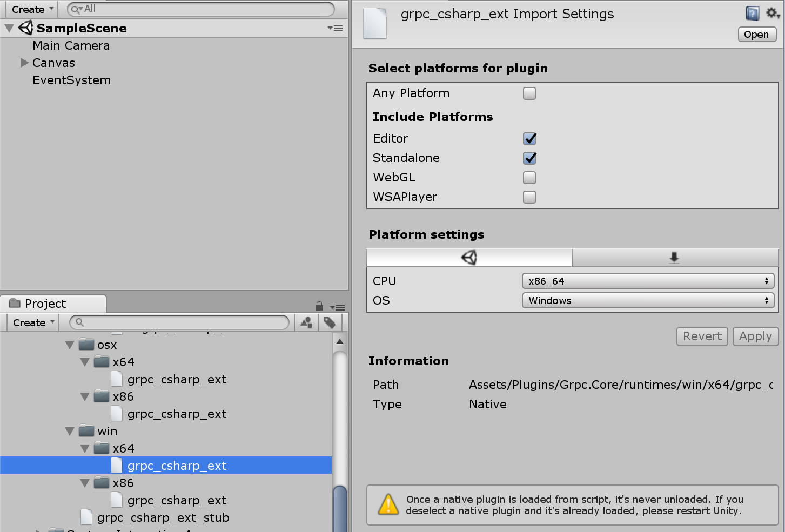Click the search-by-label icon beside Project search
Viewport: 785px width, 532px height.
coord(331,322)
